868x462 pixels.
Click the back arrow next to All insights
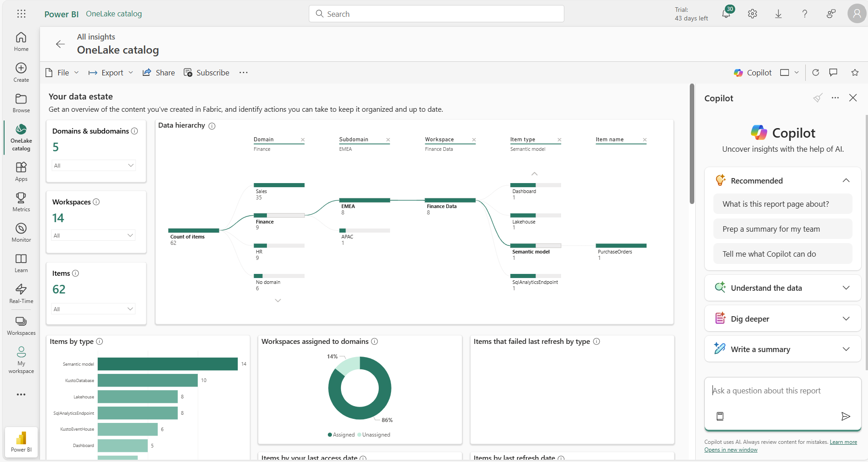tap(60, 44)
